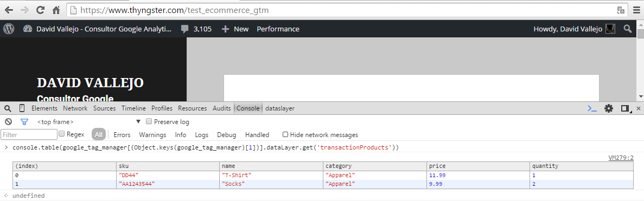Go to browser home icon
This screenshot has height=201, width=644.
click(56, 10)
